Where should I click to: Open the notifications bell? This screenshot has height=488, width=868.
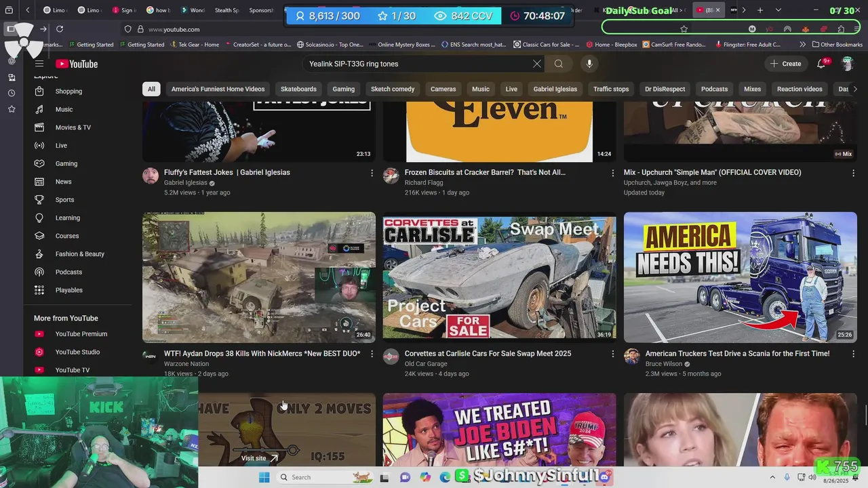pyautogui.click(x=821, y=64)
